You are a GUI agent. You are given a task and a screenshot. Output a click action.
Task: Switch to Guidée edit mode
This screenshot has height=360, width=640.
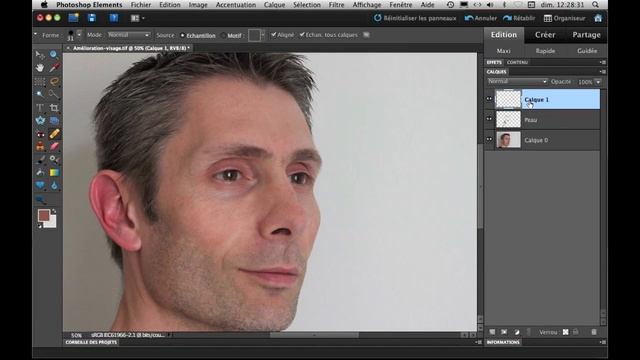(587, 51)
